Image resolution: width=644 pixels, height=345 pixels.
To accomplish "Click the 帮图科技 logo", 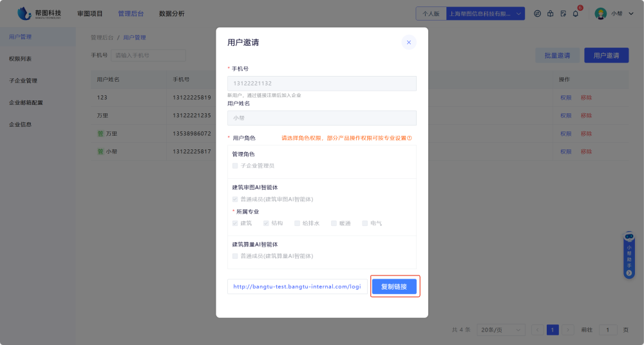I will (x=40, y=13).
